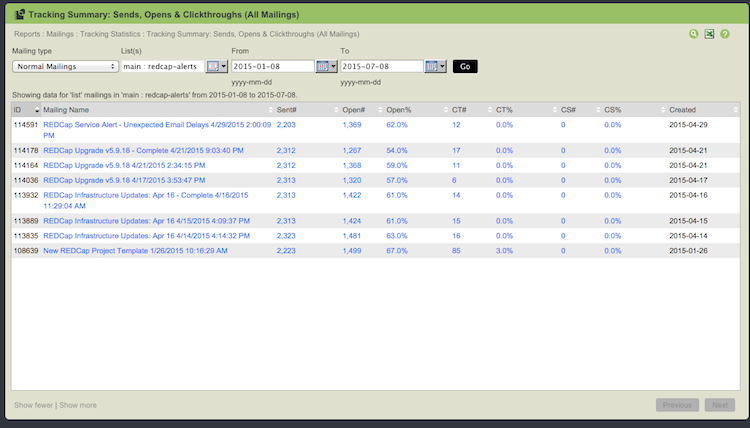Click the tracking summary title icon
This screenshot has height=428, width=750.
click(20, 14)
